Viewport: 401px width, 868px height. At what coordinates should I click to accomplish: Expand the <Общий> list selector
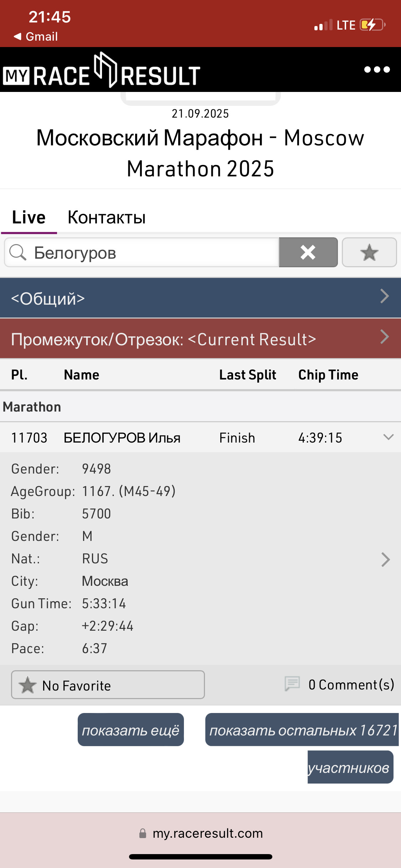coord(200,298)
